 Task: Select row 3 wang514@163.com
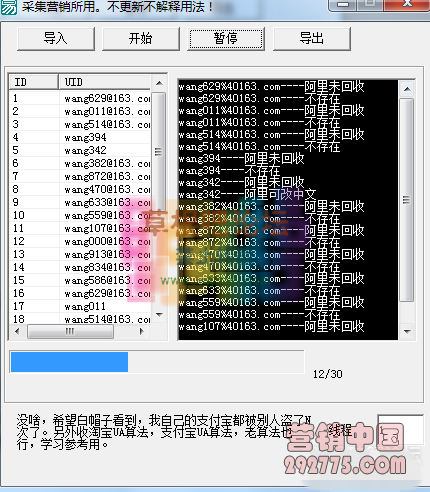(80, 124)
